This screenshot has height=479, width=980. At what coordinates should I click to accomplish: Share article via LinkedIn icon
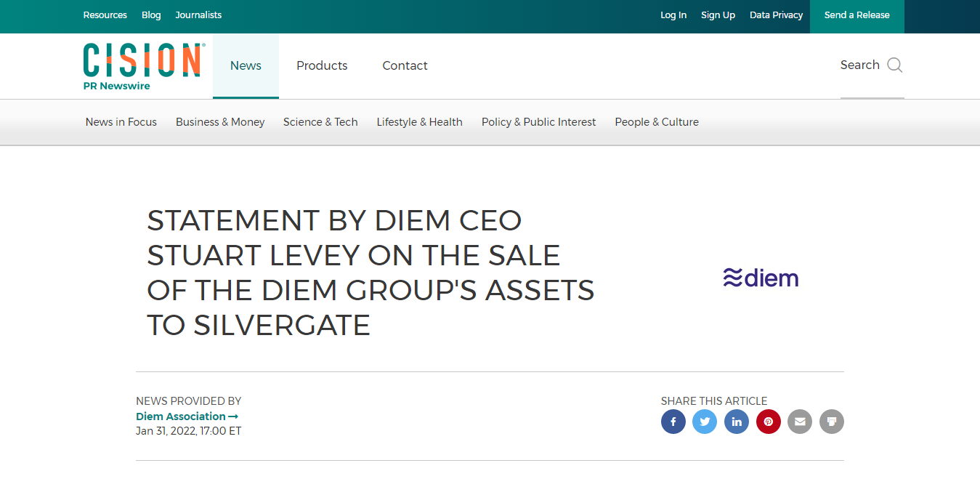737,422
